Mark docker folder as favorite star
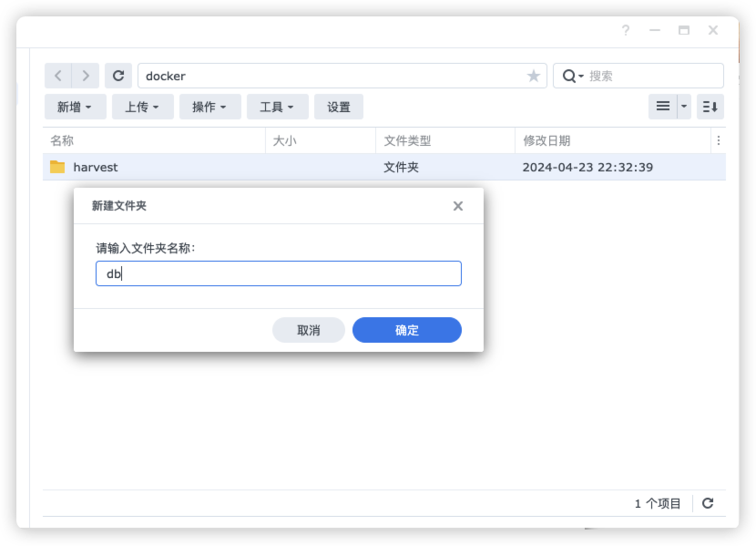 pos(533,76)
